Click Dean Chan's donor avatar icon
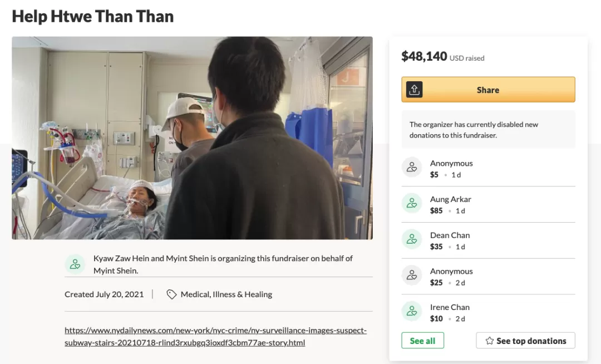The height and width of the screenshot is (364, 601). point(412,239)
